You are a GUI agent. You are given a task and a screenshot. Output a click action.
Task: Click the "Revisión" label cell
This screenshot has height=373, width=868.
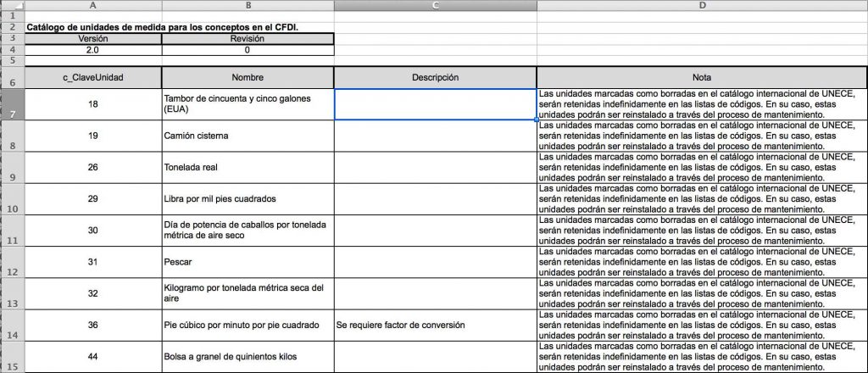pyautogui.click(x=248, y=39)
